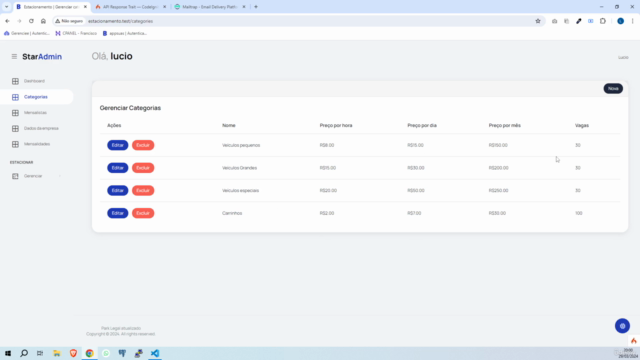Image resolution: width=640 pixels, height=360 pixels.
Task: Open WhatsApp from the taskbar
Action: (106, 353)
